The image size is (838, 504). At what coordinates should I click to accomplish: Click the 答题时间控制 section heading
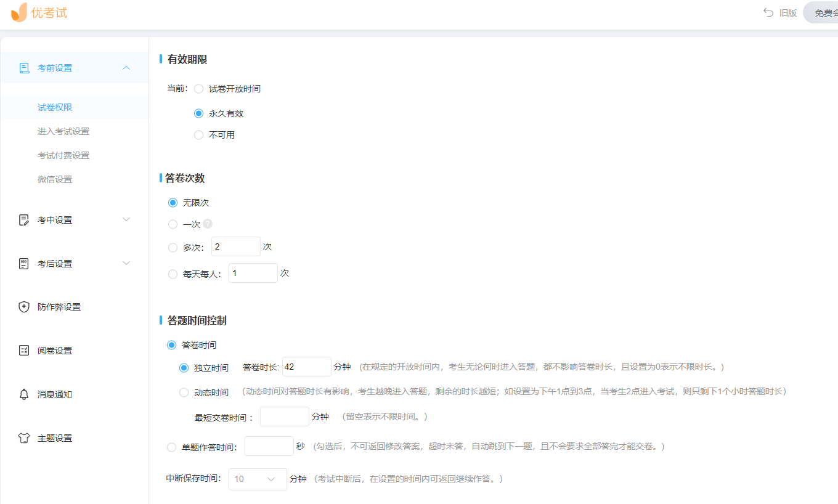[197, 320]
